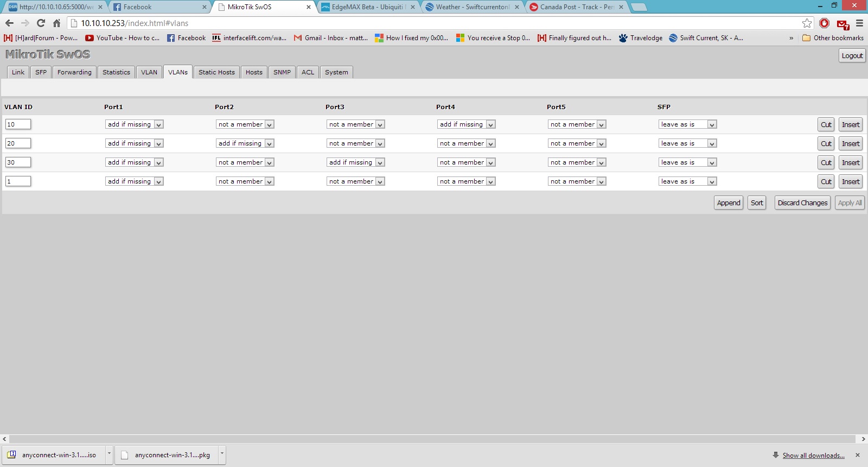Viewport: 868px width, 467px height.
Task: Switch to the EdgeMAX Beta browser tab
Action: [368, 7]
